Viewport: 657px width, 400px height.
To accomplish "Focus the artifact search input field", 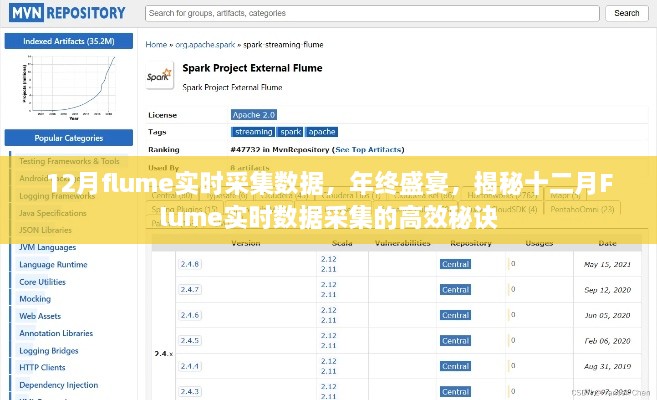I will point(372,13).
